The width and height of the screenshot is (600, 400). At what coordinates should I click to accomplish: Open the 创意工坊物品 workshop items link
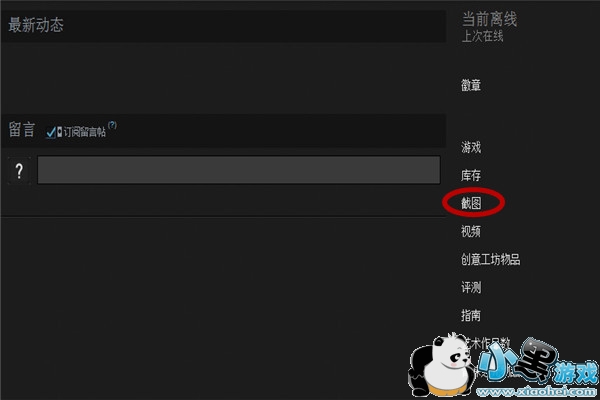pyautogui.click(x=491, y=259)
